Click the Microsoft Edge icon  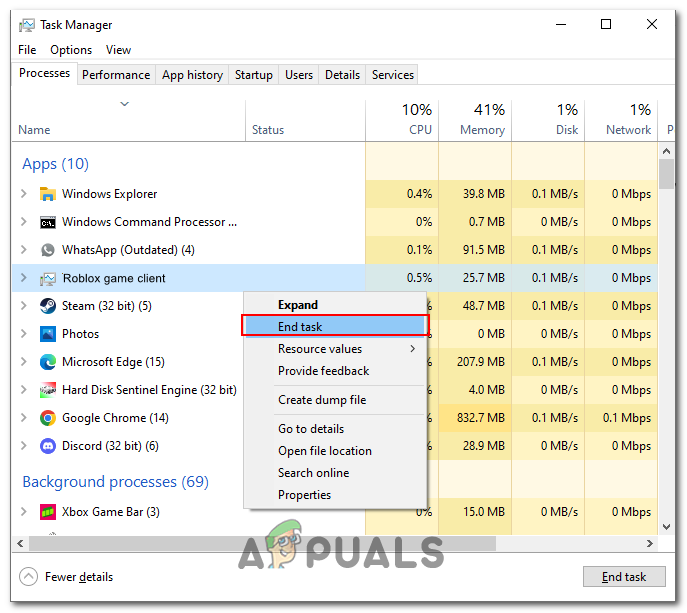click(x=47, y=362)
